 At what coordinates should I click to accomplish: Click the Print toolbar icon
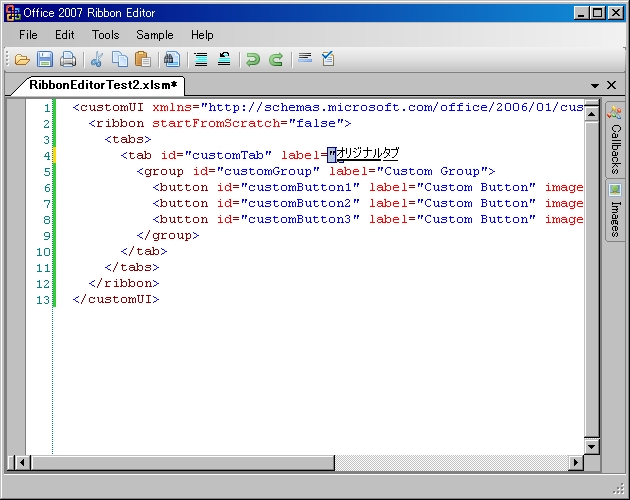[68, 60]
